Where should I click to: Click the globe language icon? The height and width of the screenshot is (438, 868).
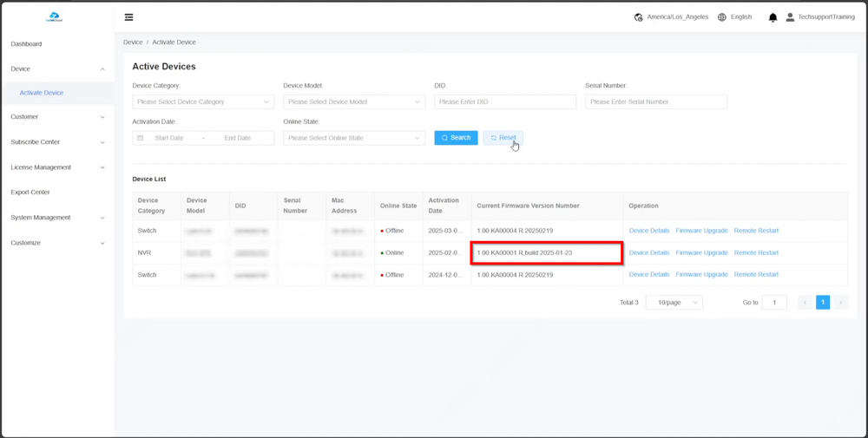tap(722, 17)
